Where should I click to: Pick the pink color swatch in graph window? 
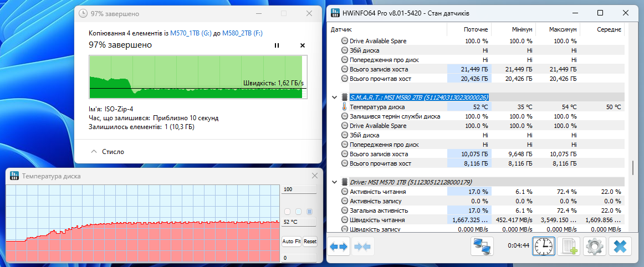288,212
